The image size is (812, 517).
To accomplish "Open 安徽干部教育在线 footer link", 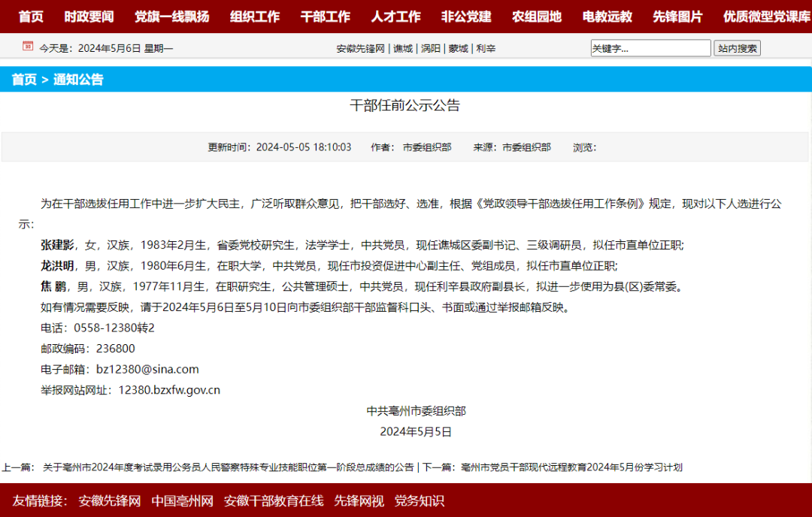I will click(274, 501).
